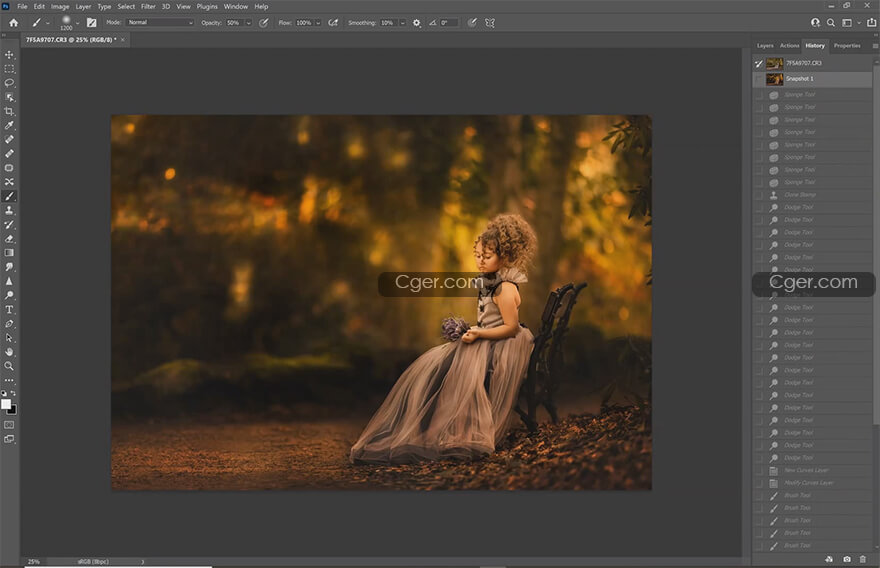Select the Lasso tool

[x=9, y=83]
